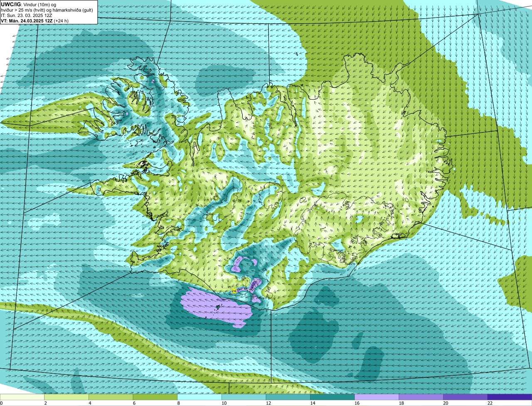Click the 18–20 m/s purple legend swatch
Image resolution: width=532 pixels, height=406 pixels.
click(421, 397)
